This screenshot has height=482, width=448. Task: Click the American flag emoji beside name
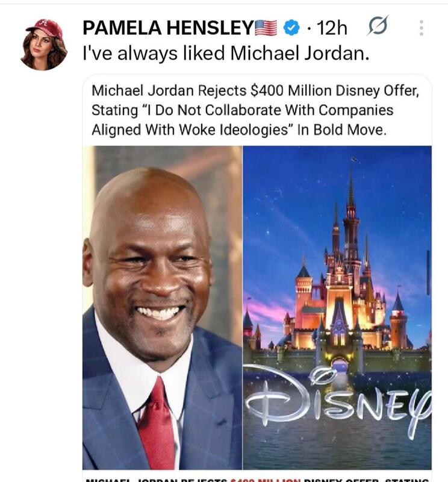(266, 28)
